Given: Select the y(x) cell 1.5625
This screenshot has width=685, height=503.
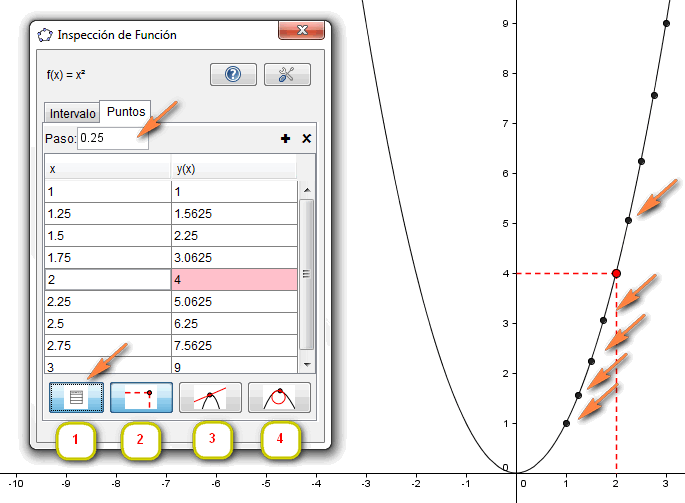Looking at the screenshot, I should (235, 214).
